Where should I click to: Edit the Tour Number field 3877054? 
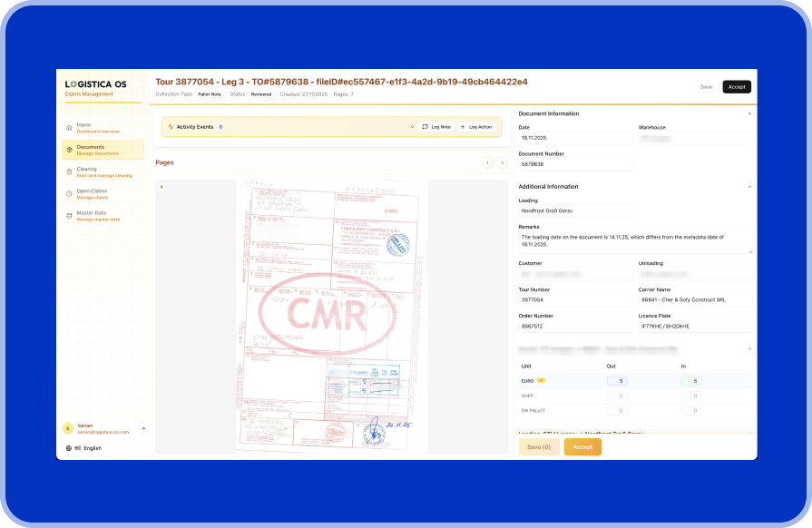[575, 299]
